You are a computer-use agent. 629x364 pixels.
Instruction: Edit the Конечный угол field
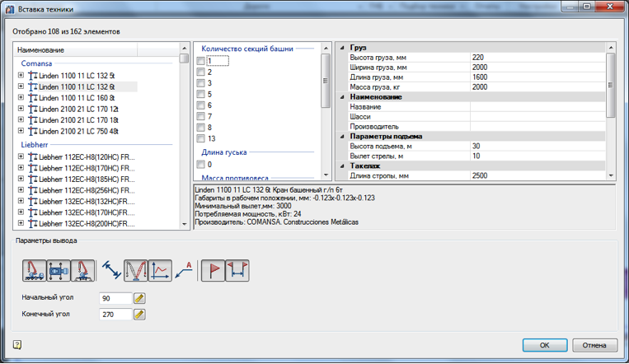click(115, 315)
